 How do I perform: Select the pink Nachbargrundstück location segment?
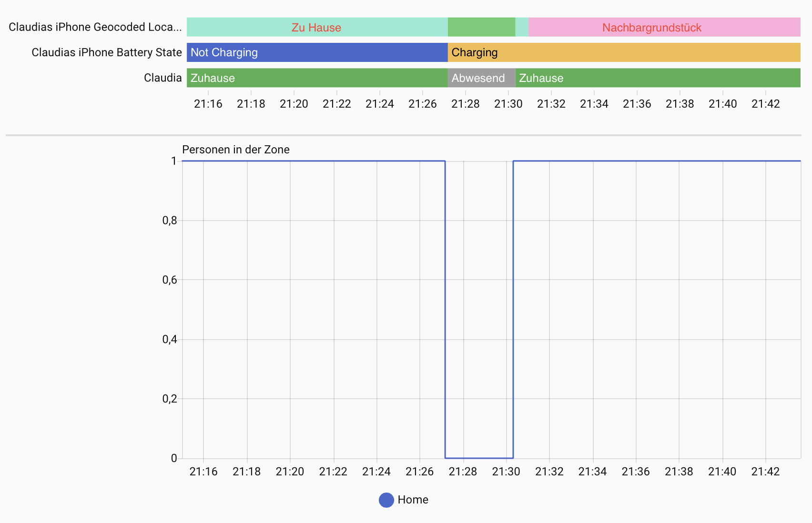pyautogui.click(x=664, y=27)
